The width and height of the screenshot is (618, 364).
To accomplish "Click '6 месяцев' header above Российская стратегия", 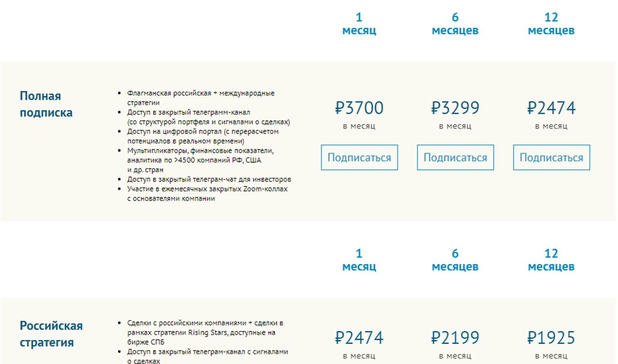I will point(455,260).
